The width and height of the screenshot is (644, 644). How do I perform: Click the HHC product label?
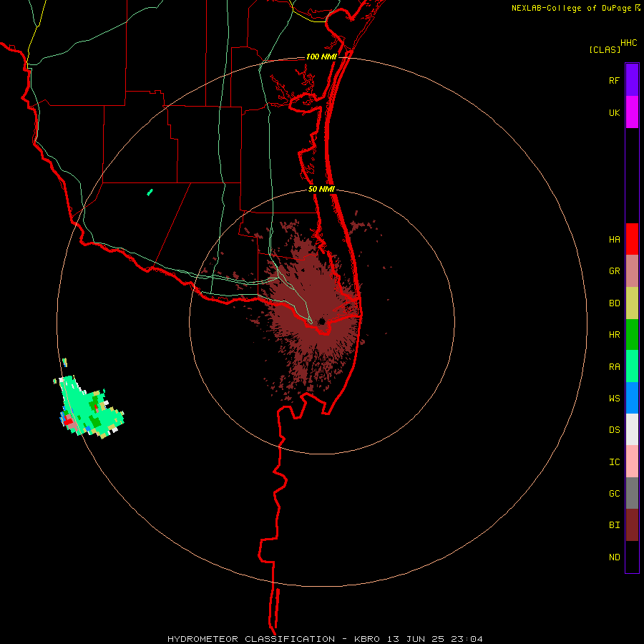[629, 43]
